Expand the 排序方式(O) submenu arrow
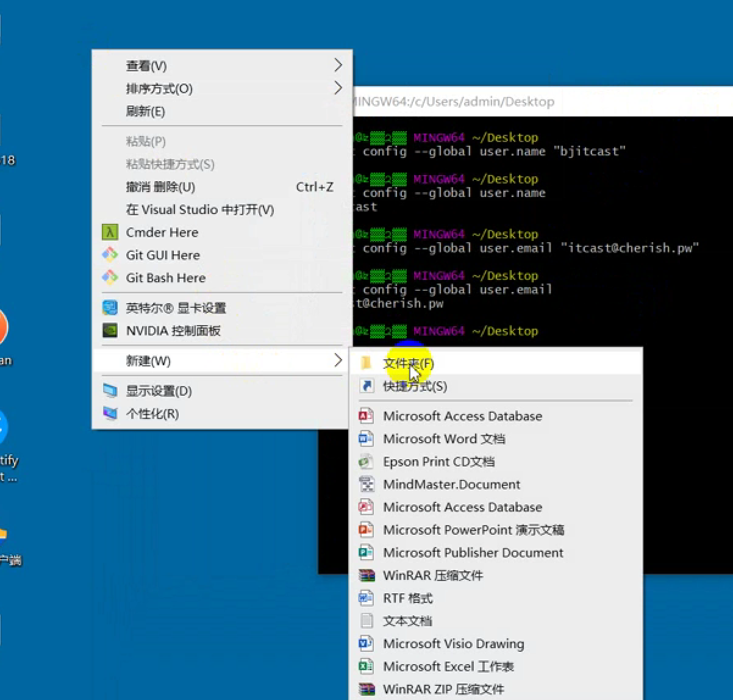This screenshot has width=733, height=700. [x=338, y=88]
